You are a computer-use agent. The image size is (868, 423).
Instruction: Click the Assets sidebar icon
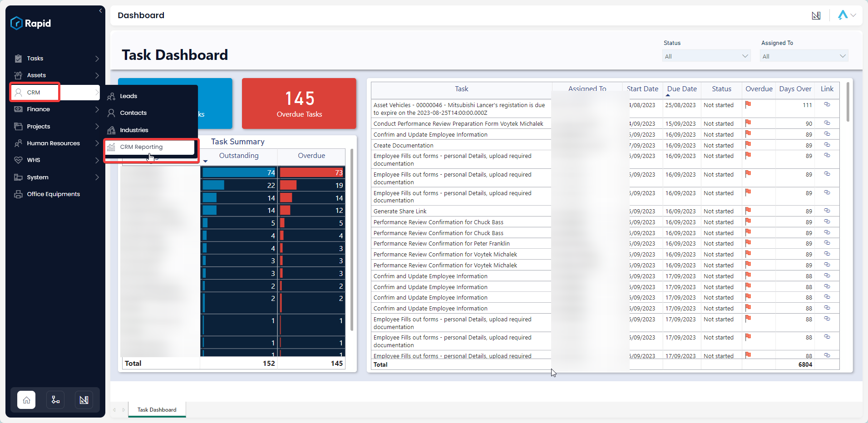tap(18, 75)
